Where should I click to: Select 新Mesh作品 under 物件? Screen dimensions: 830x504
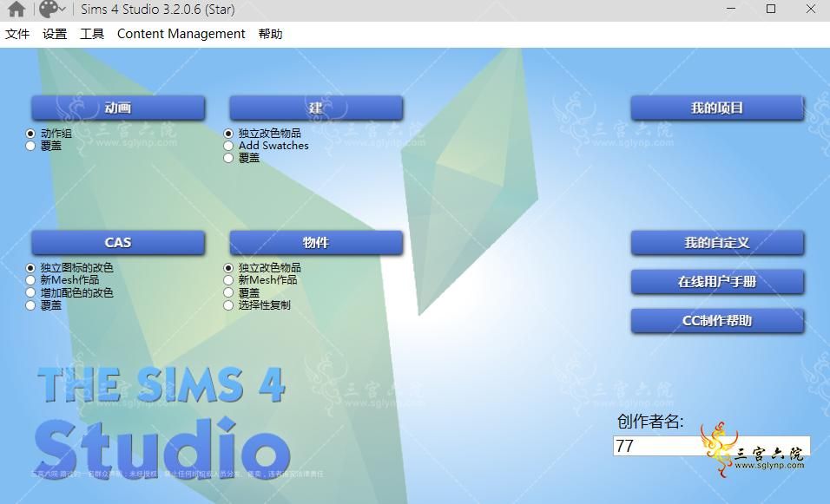(x=228, y=280)
